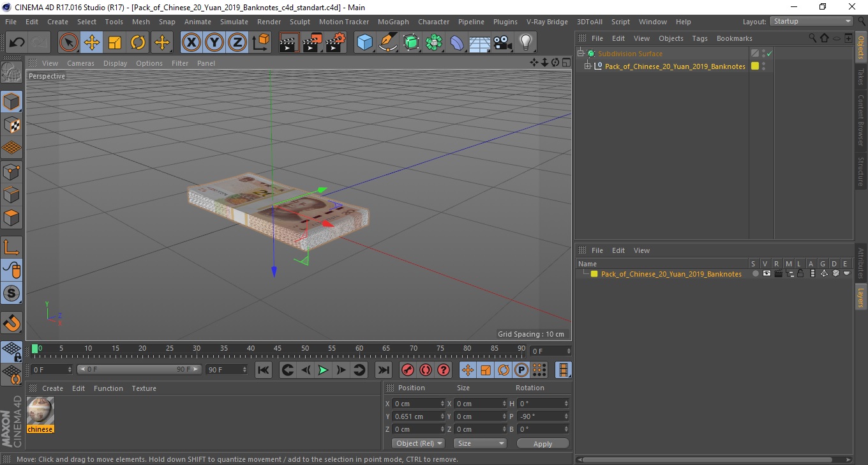Click the Make Editable icon

11,72
